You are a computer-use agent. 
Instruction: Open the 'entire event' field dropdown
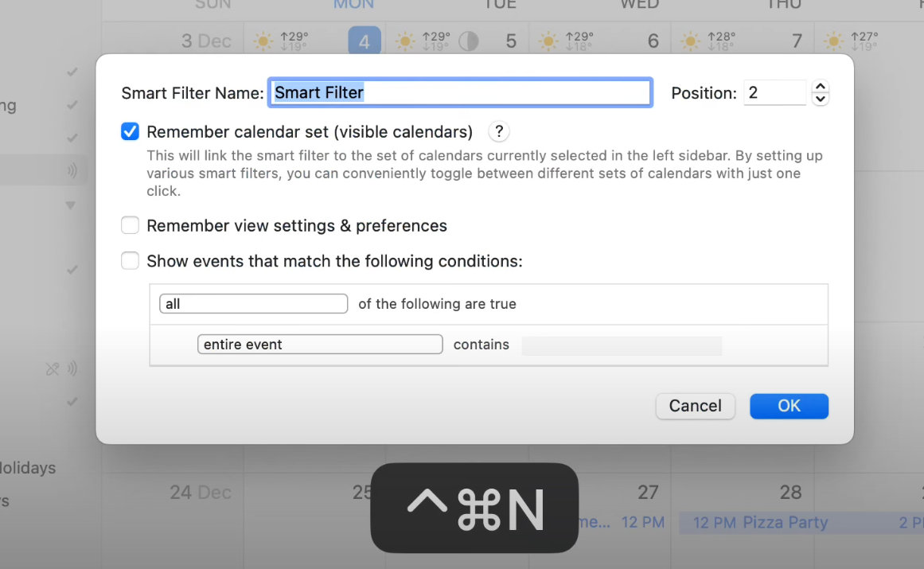pyautogui.click(x=319, y=345)
